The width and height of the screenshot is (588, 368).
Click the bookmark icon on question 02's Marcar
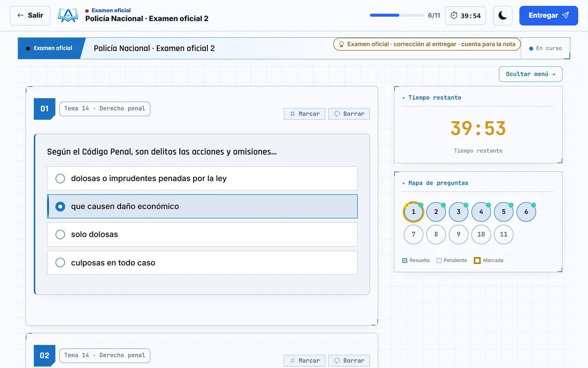[293, 361]
